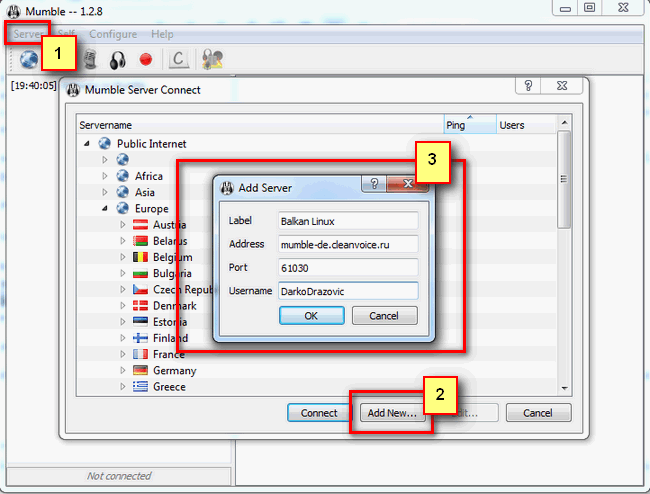Click the Finland flag icon
The height and width of the screenshot is (494, 650).
[140, 338]
